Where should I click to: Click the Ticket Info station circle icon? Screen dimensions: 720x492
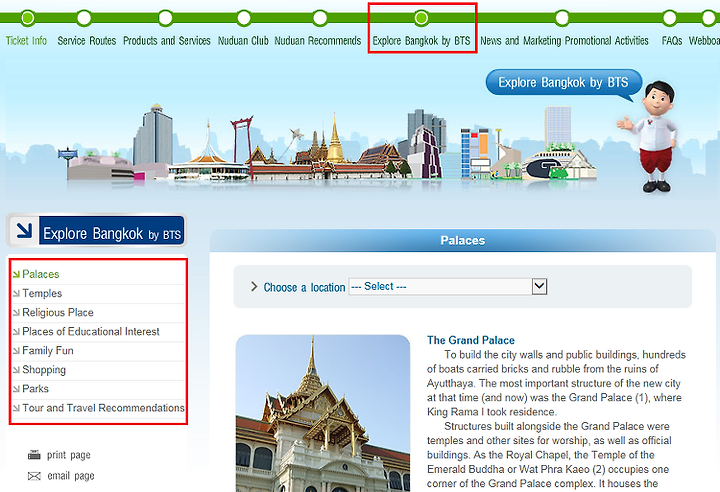tap(28, 18)
